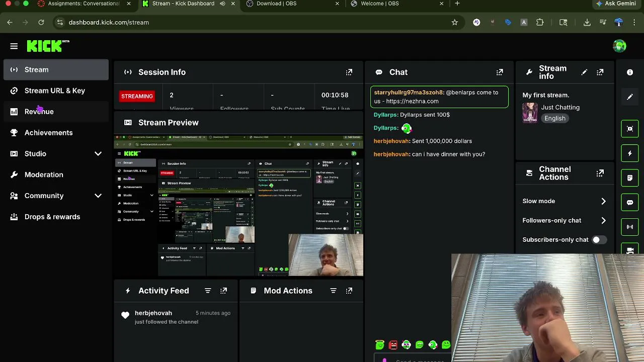Click English language tag
Image resolution: width=644 pixels, height=362 pixels.
click(555, 118)
